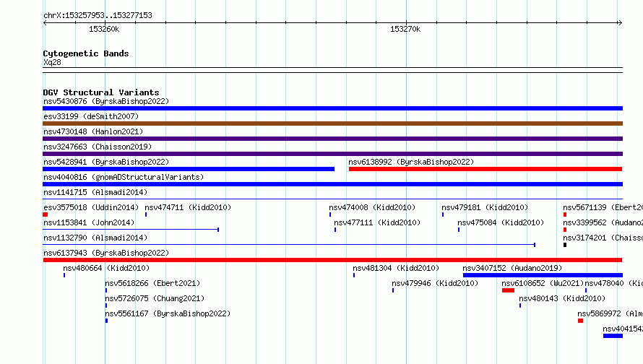Image resolution: width=643 pixels, height=364 pixels.
Task: Click nsv480664 (Kidd2010) label
Action: coord(106,268)
